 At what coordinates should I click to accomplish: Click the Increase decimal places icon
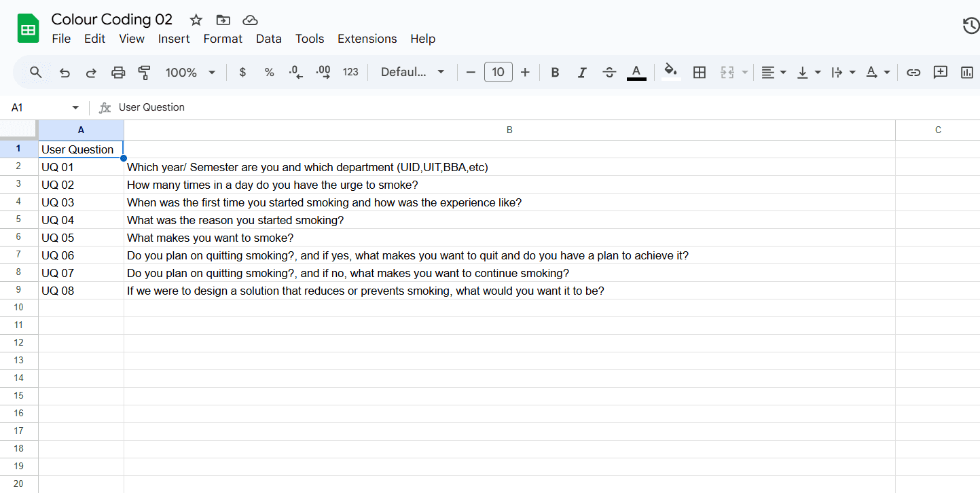coord(323,72)
